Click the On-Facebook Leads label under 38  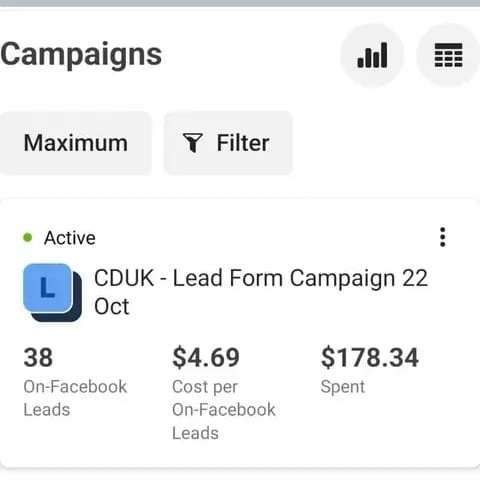(75, 398)
